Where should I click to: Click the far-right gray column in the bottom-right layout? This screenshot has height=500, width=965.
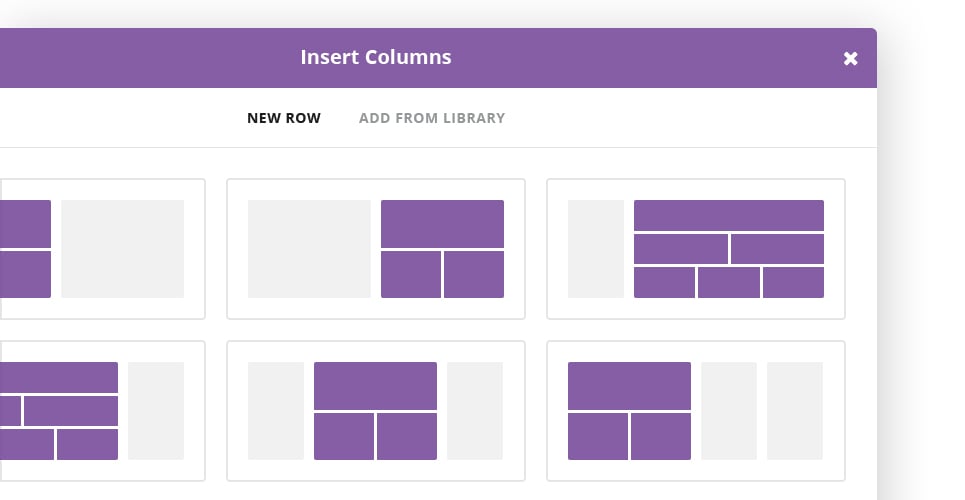[x=795, y=411]
